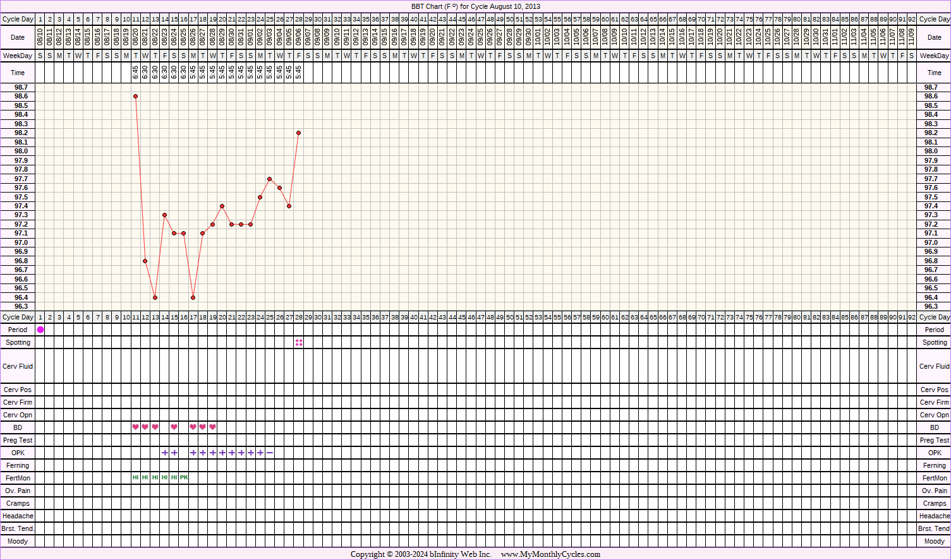
Task: Click the left Cerv Pos row label
Action: point(18,390)
